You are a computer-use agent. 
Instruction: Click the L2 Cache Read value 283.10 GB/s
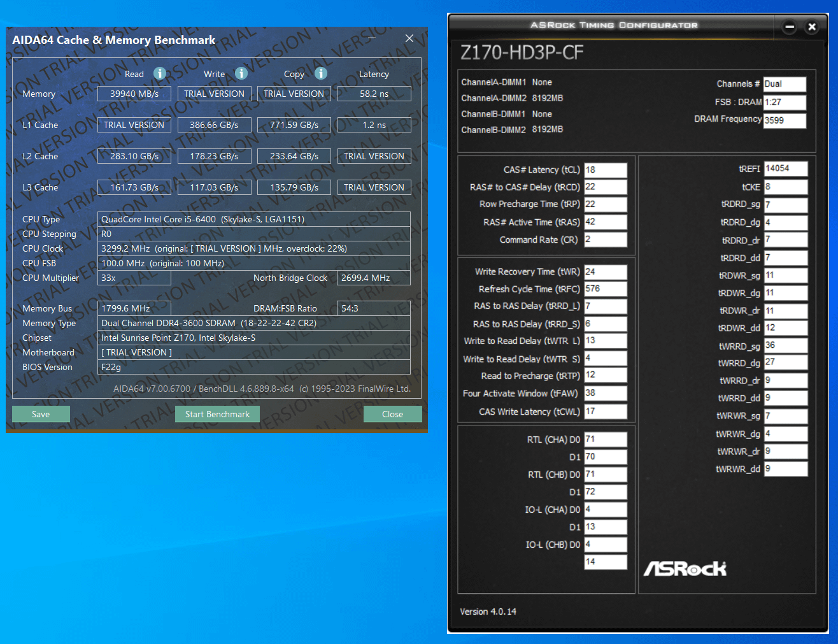coord(134,156)
